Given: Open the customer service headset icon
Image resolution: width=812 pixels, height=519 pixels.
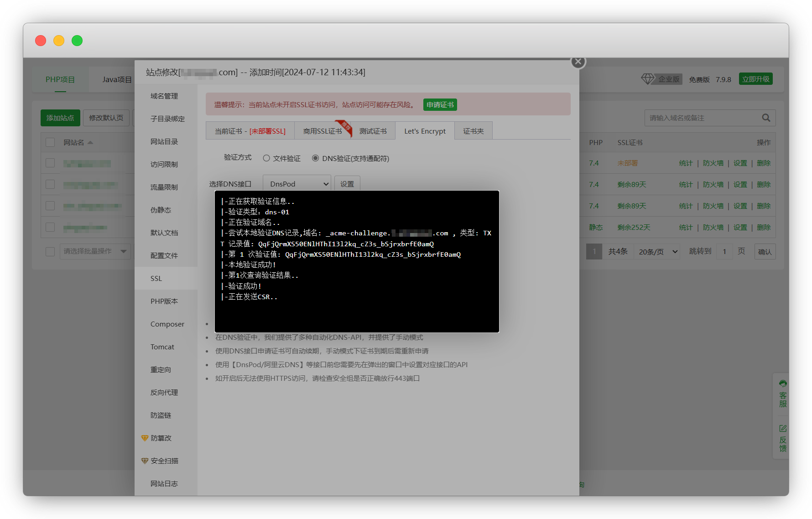Looking at the screenshot, I should [783, 384].
